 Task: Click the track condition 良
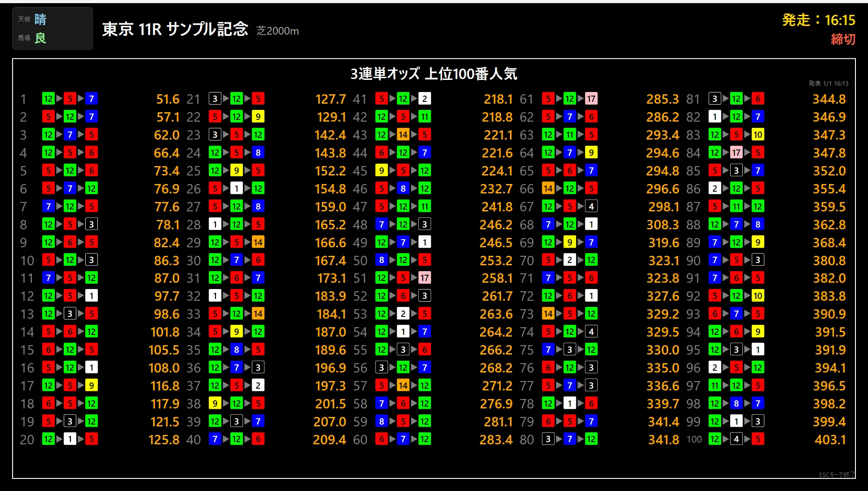point(40,38)
